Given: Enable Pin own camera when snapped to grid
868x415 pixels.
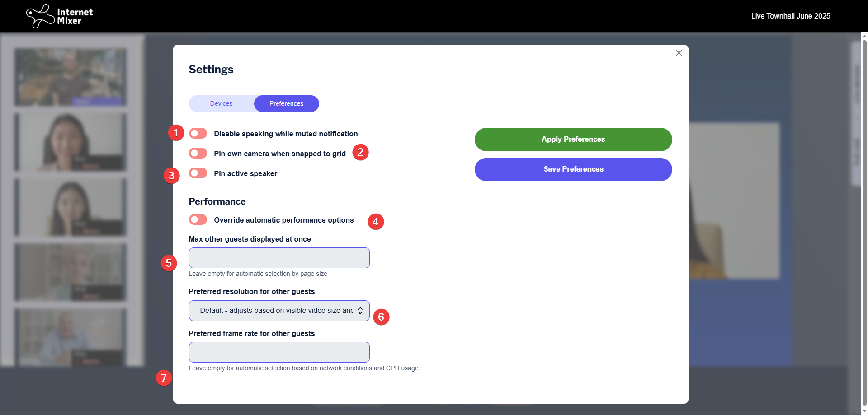Looking at the screenshot, I should tap(198, 153).
